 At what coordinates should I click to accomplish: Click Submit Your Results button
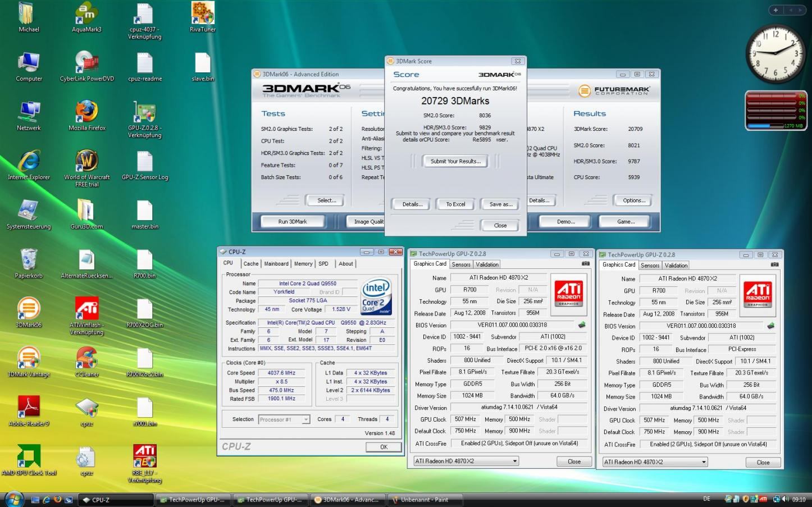click(455, 161)
